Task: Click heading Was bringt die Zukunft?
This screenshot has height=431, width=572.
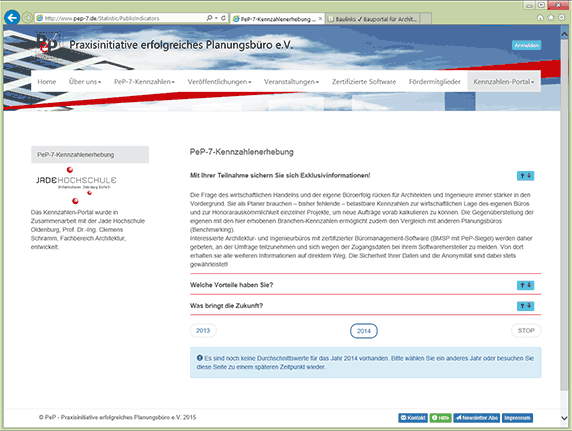Action: click(226, 306)
